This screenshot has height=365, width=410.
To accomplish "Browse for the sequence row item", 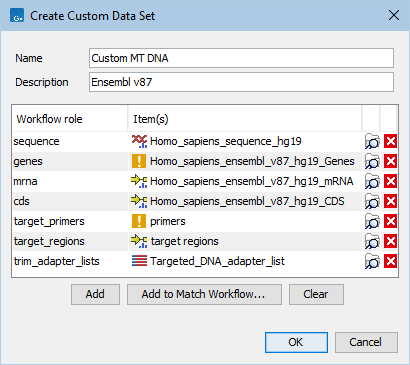I will click(x=372, y=141).
